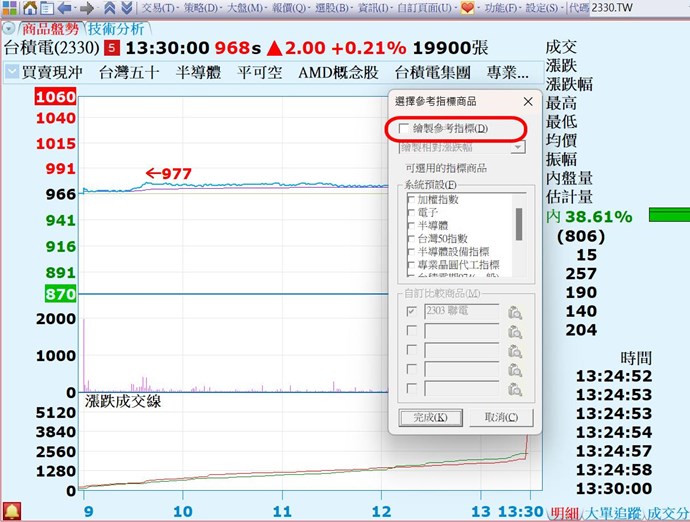This screenshot has width=690, height=522.
Task: Click the 內 38.61% ratio text
Action: 589,217
